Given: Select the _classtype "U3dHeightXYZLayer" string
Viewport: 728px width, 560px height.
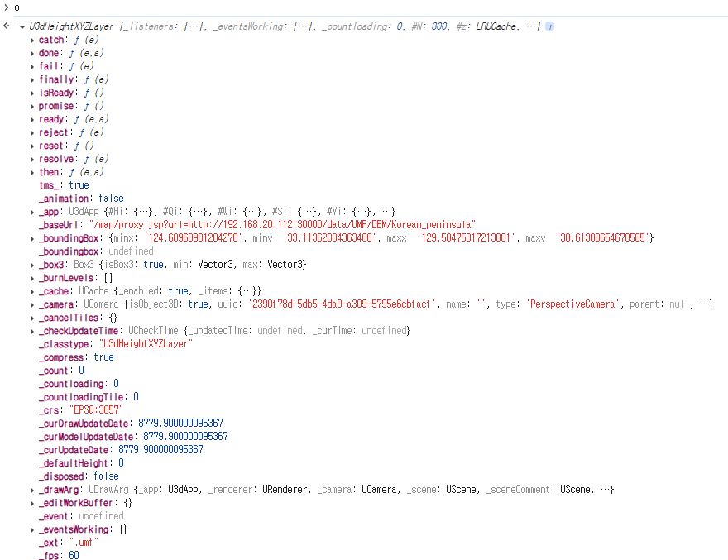Looking at the screenshot, I should (x=146, y=343).
